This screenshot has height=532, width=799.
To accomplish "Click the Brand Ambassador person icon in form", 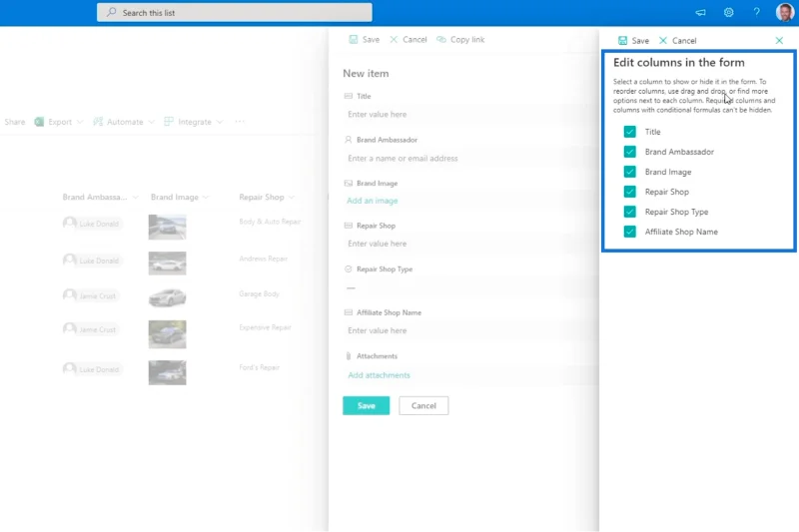I will pyautogui.click(x=348, y=140).
